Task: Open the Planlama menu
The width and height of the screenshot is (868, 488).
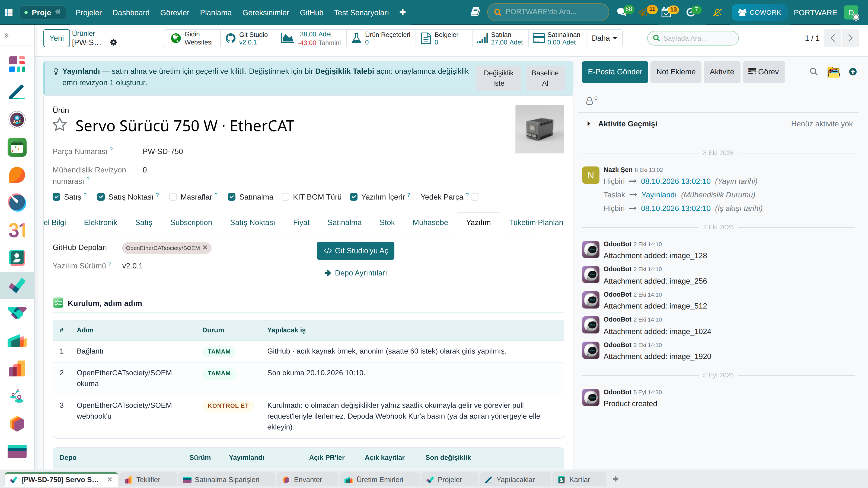Action: click(216, 12)
